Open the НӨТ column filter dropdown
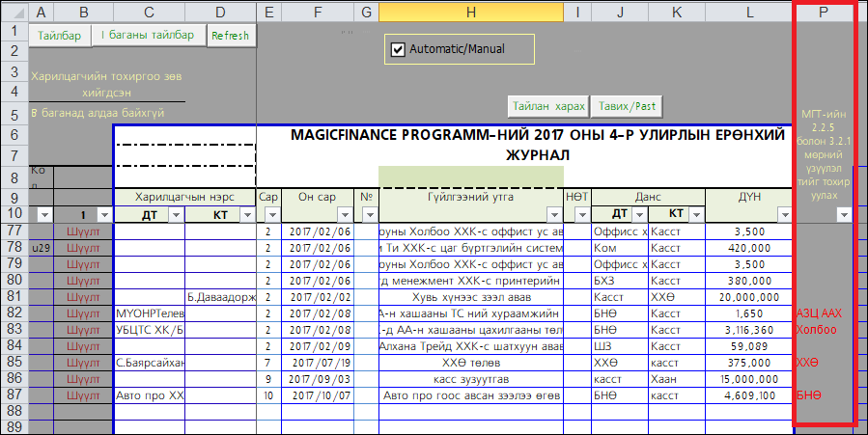 581,214
